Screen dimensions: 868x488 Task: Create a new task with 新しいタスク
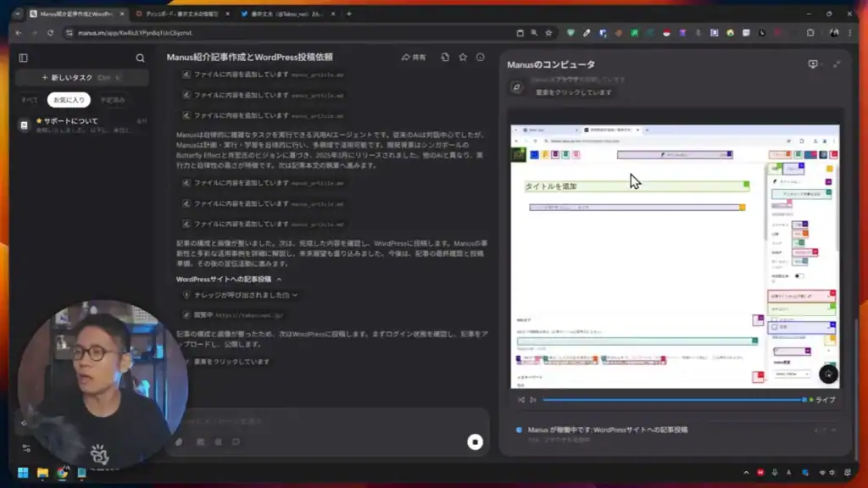pyautogui.click(x=82, y=77)
